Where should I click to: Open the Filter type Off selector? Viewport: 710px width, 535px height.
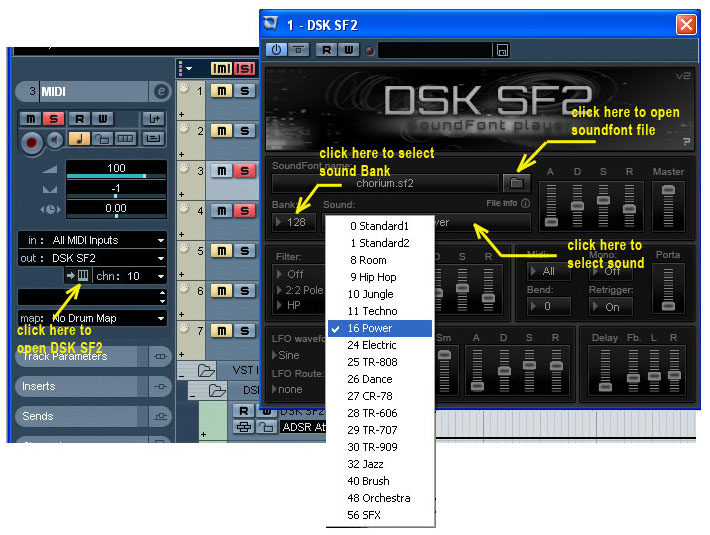coord(297,274)
